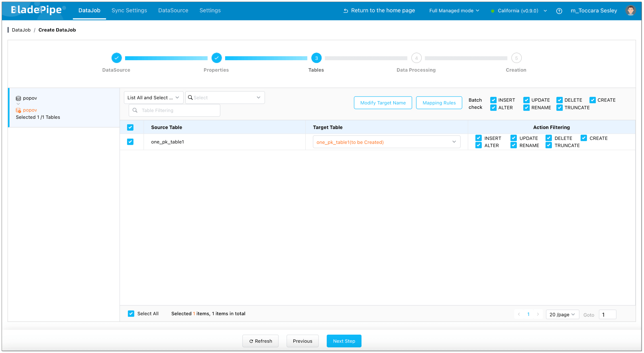Click the user avatar picture
The height and width of the screenshot is (353, 644).
click(630, 11)
